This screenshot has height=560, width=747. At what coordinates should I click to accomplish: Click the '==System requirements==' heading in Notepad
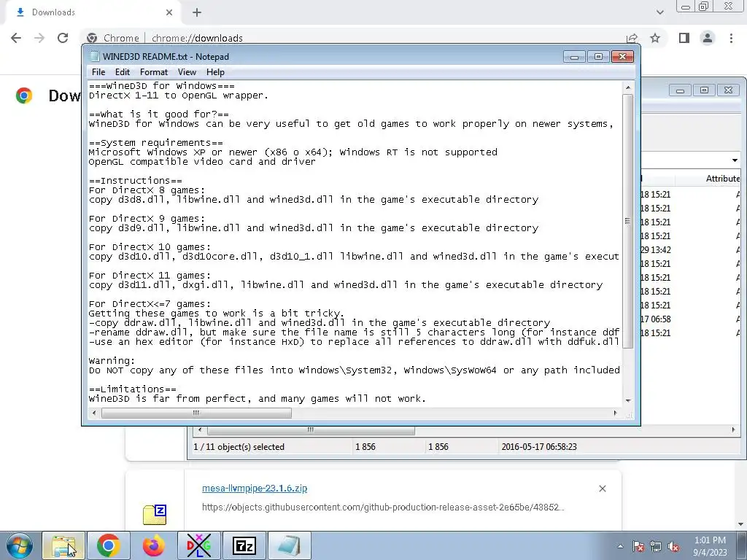(156, 142)
